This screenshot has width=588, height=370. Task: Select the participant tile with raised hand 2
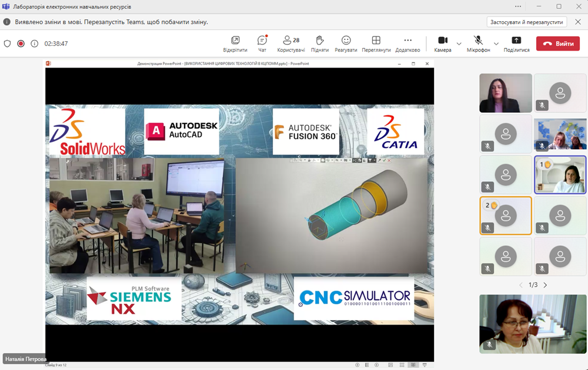[505, 215]
